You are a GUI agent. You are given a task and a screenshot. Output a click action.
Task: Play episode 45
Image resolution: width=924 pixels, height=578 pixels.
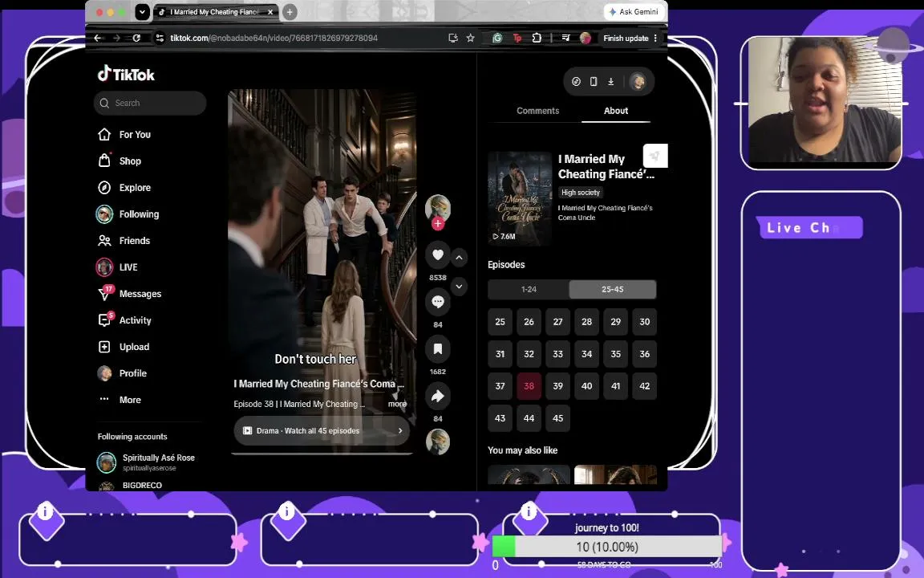click(x=557, y=418)
